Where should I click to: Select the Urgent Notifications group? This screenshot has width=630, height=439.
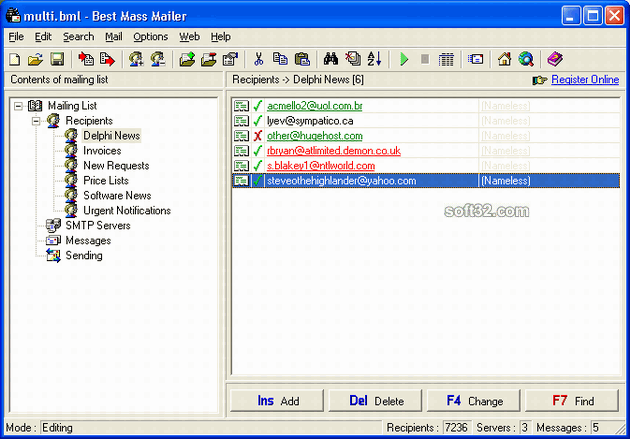[127, 210]
